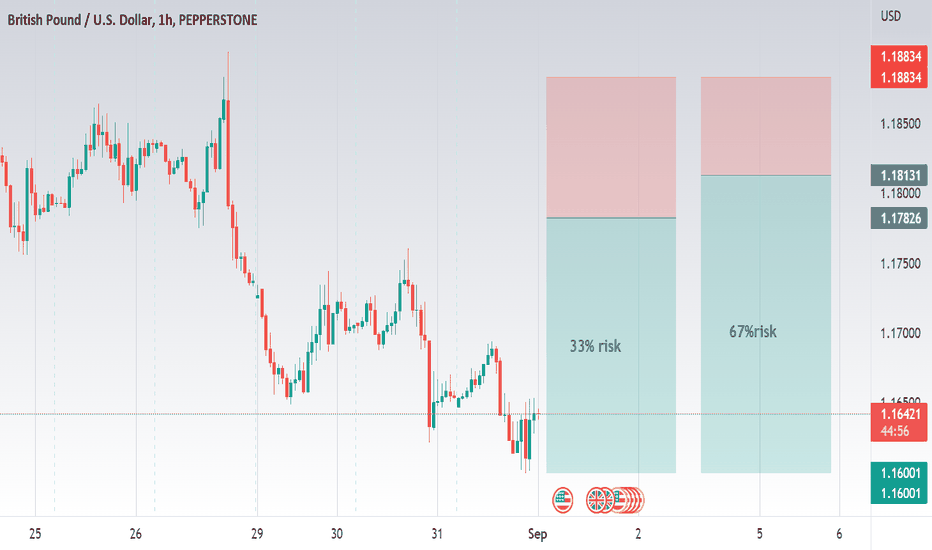This screenshot has height=550, width=932.
Task: Click the Sep date label on time axis
Action: [x=537, y=534]
